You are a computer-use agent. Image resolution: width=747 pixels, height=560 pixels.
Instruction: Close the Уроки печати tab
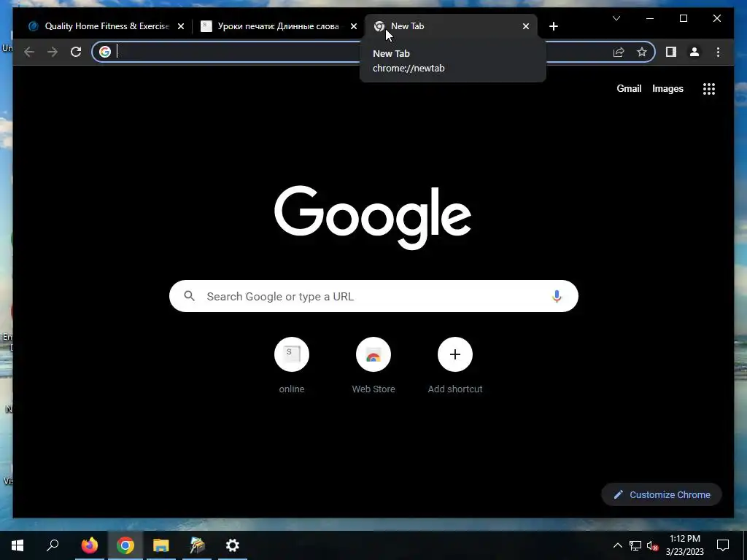tap(354, 27)
